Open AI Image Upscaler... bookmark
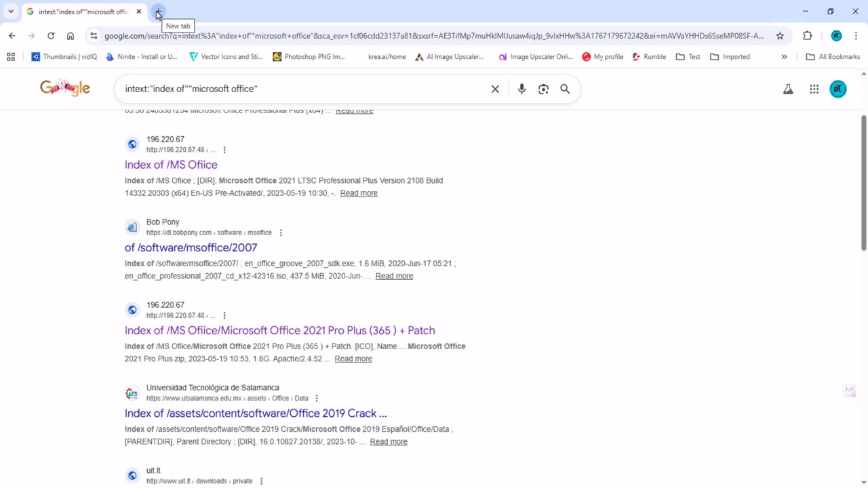This screenshot has width=868, height=488. point(450,57)
